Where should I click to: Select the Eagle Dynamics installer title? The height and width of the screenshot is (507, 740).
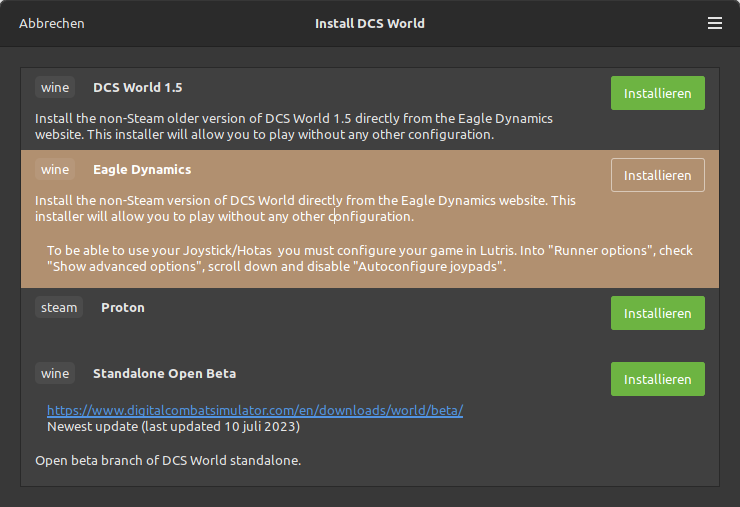pyautogui.click(x=142, y=169)
